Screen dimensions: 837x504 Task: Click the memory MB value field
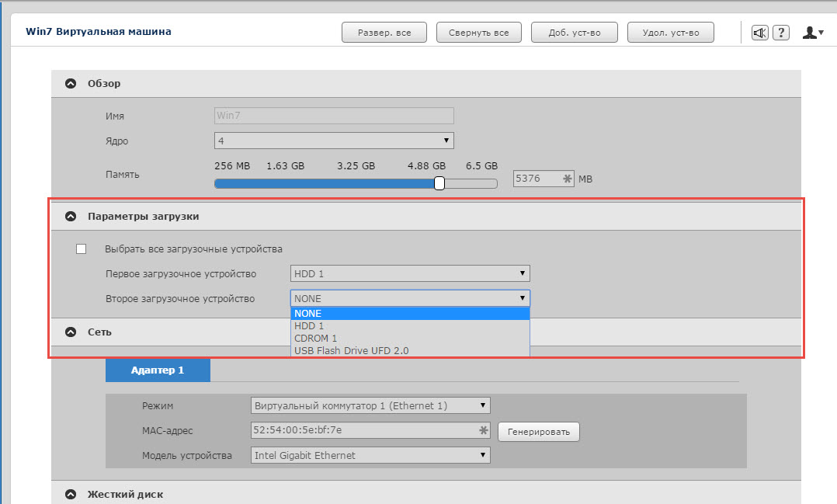tap(544, 179)
